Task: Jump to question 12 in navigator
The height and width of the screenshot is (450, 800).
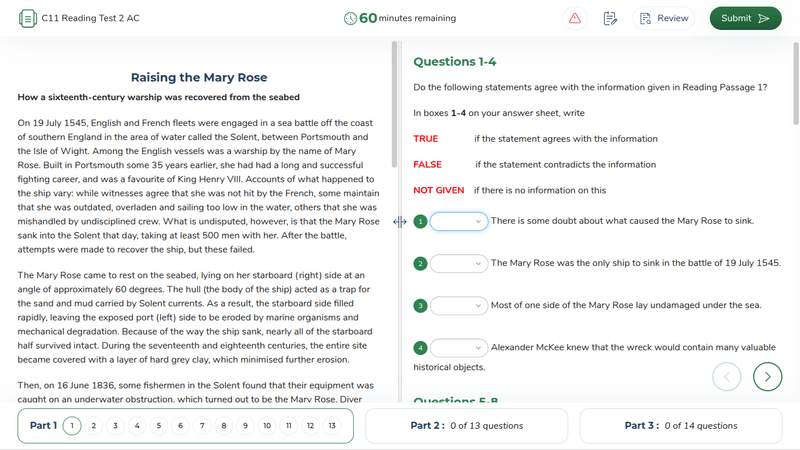Action: (x=310, y=426)
